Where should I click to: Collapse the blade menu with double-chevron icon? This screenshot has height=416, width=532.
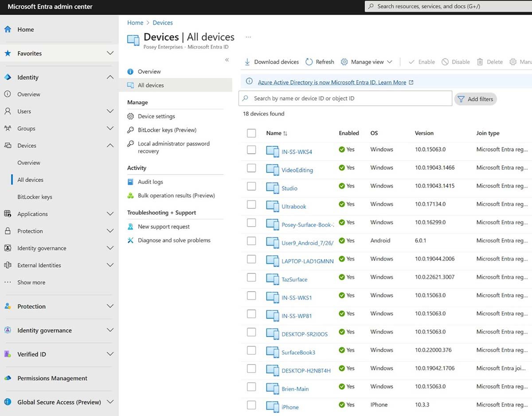227,60
